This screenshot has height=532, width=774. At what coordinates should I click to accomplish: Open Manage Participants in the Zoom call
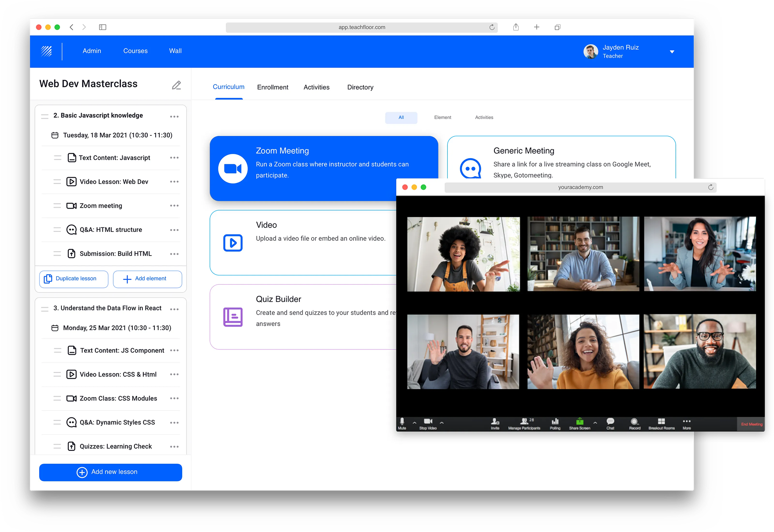click(524, 423)
